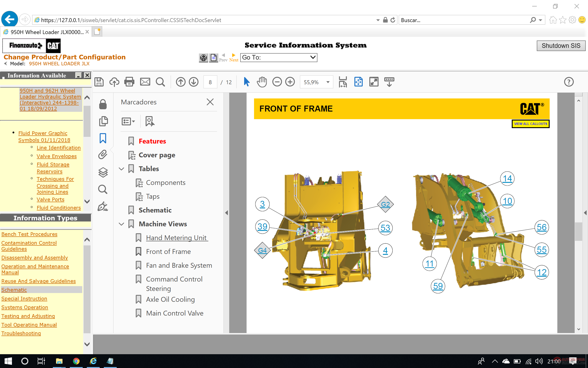
Task: Open the search provider dropdown arrow
Action: pyautogui.click(x=540, y=20)
